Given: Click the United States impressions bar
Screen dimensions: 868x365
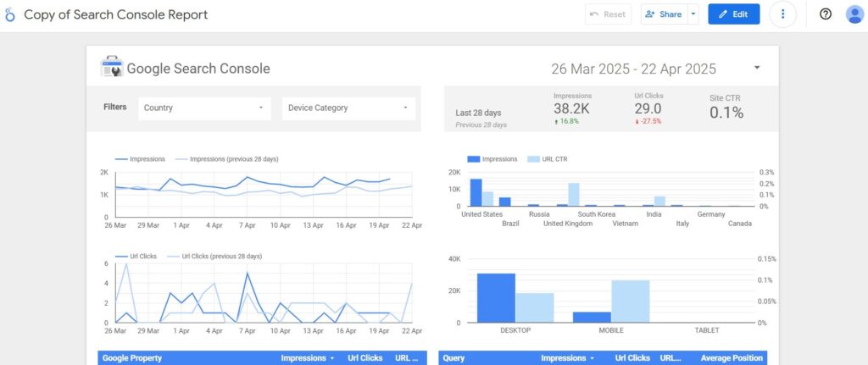Looking at the screenshot, I should [x=476, y=192].
